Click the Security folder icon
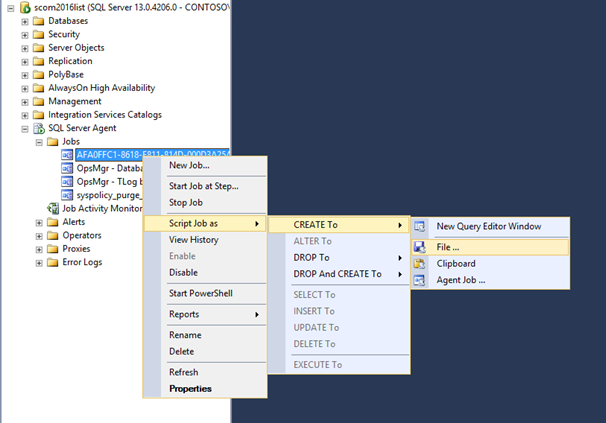Image resolution: width=606 pixels, height=423 pixels. [38, 34]
